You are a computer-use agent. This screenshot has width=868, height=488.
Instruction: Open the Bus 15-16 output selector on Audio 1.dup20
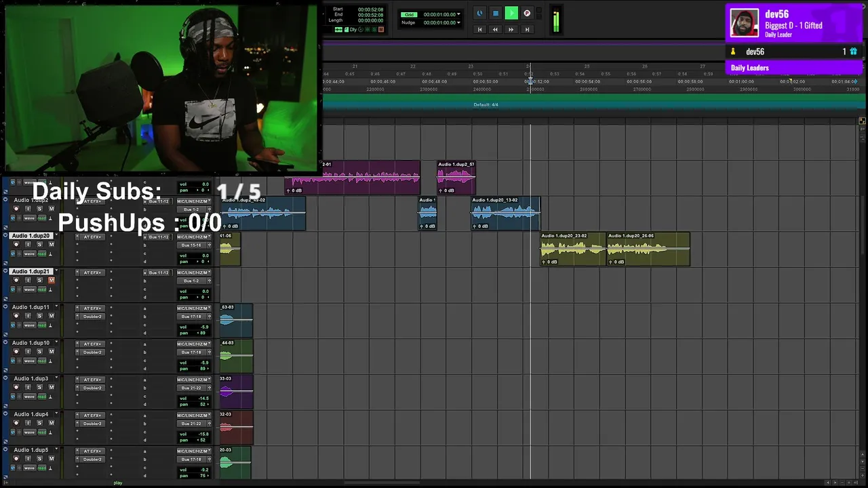click(x=193, y=245)
